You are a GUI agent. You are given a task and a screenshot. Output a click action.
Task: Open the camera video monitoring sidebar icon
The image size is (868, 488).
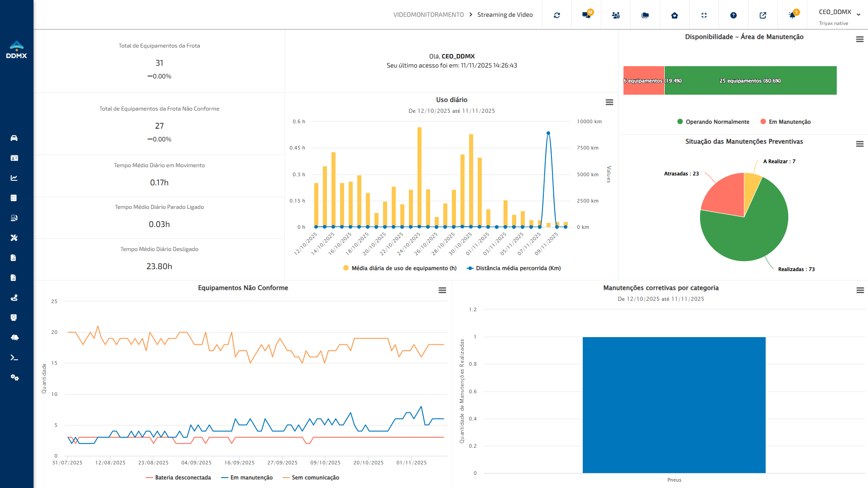pyautogui.click(x=14, y=318)
